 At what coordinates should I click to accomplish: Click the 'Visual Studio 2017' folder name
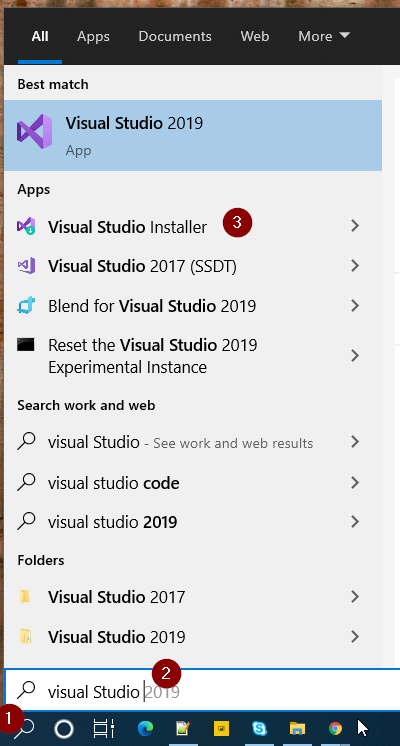[x=117, y=597]
